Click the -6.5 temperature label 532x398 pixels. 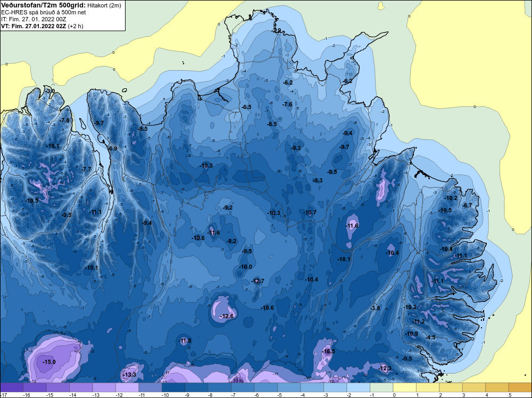(x=246, y=107)
